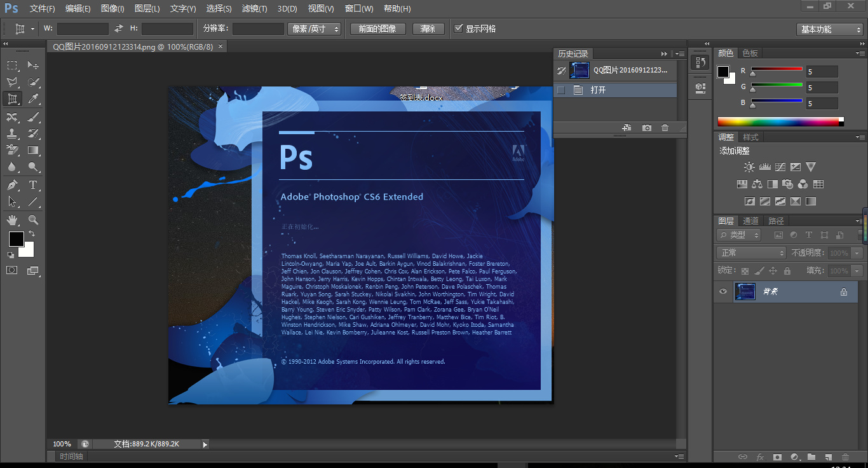The height and width of the screenshot is (468, 868).
Task: Add a Channel Mixer adjustment
Action: click(x=803, y=184)
